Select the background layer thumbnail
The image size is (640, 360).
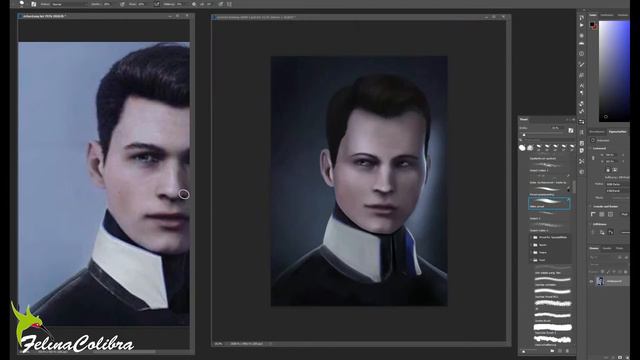[600, 281]
